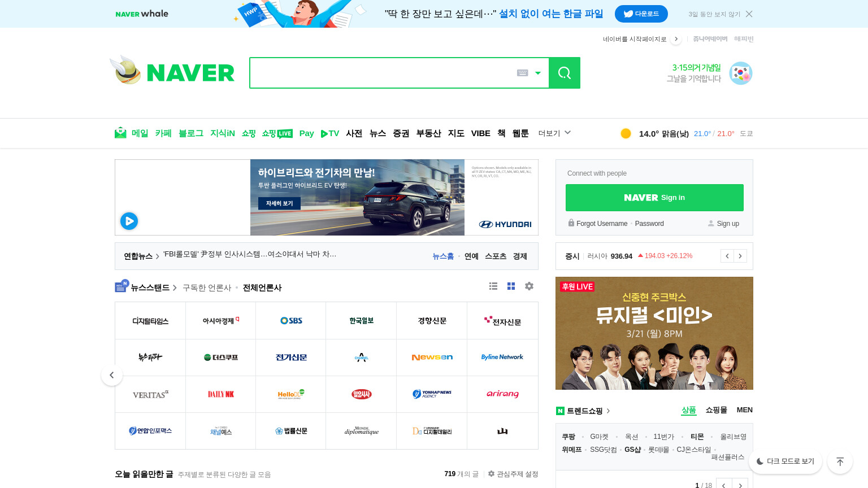Screen dimensions: 868x488
Task: Open the SBS publisher tile
Action: pyautogui.click(x=291, y=321)
